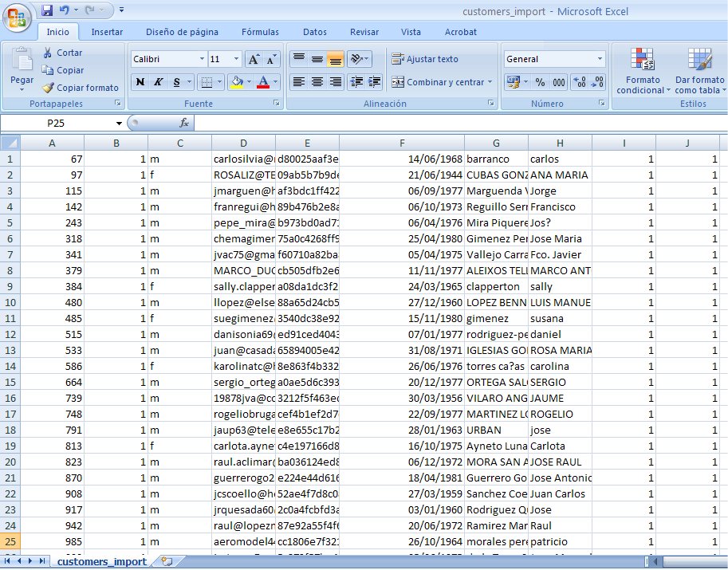Click the insert function fx button
728x570 pixels.
184,123
